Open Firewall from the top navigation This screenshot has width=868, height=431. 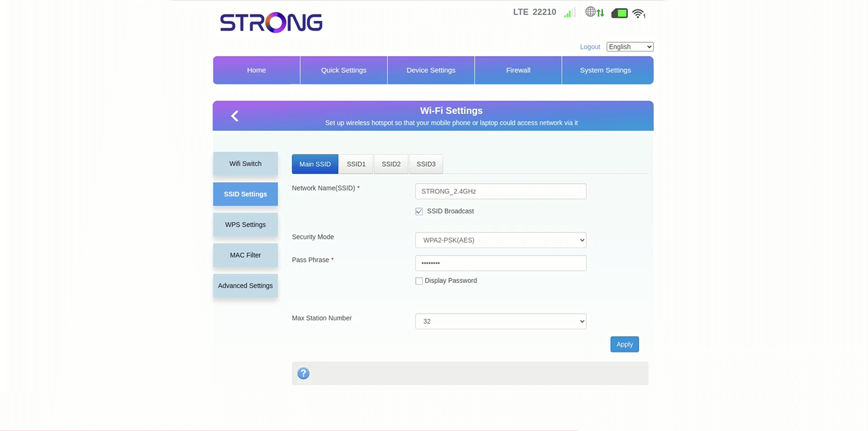518,70
